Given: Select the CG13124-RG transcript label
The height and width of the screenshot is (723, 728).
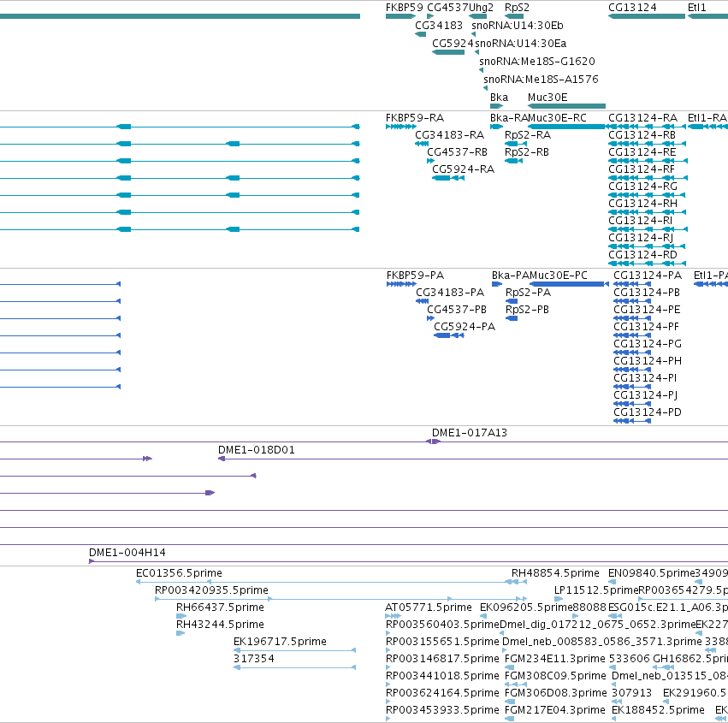Looking at the screenshot, I should [643, 187].
